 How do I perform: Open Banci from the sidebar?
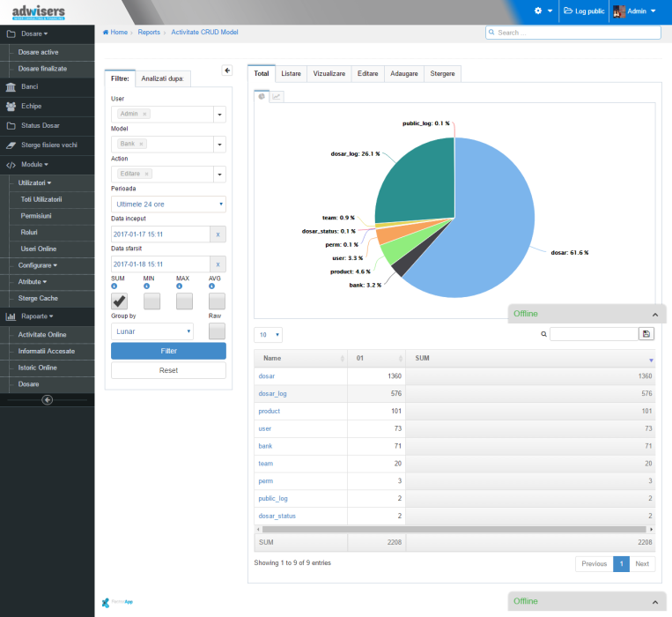48,87
